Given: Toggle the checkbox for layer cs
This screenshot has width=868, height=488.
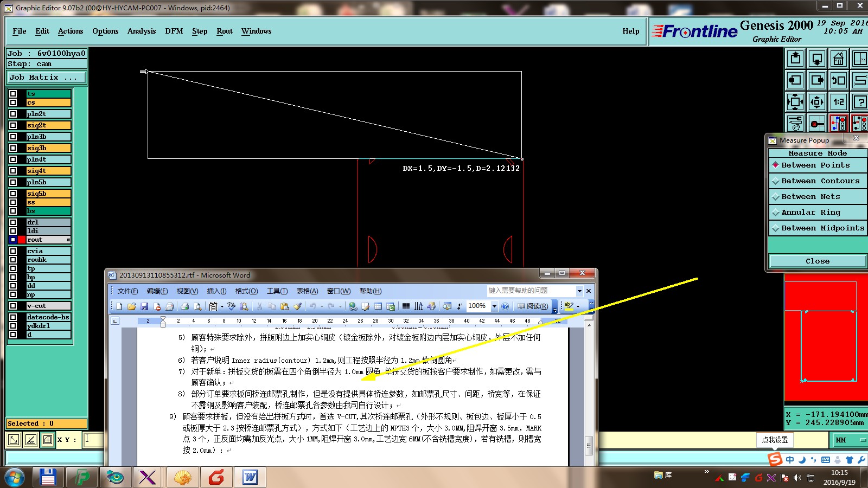Looking at the screenshot, I should 13,102.
